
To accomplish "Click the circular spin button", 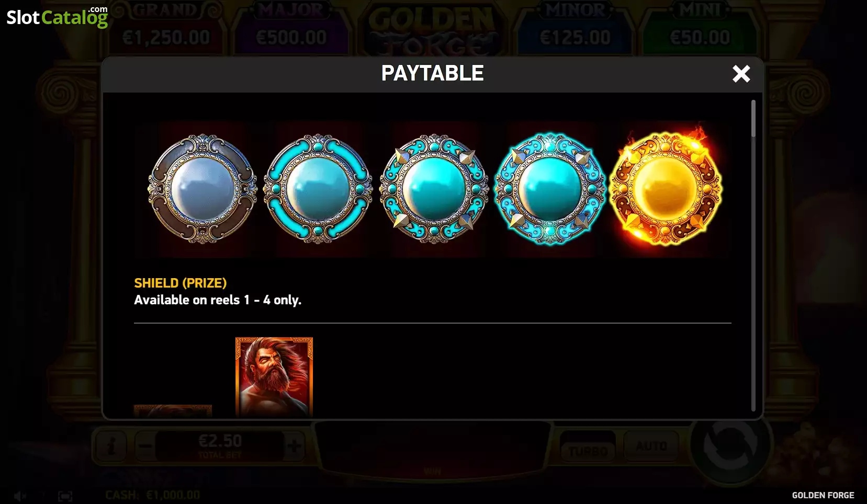I will point(730,444).
